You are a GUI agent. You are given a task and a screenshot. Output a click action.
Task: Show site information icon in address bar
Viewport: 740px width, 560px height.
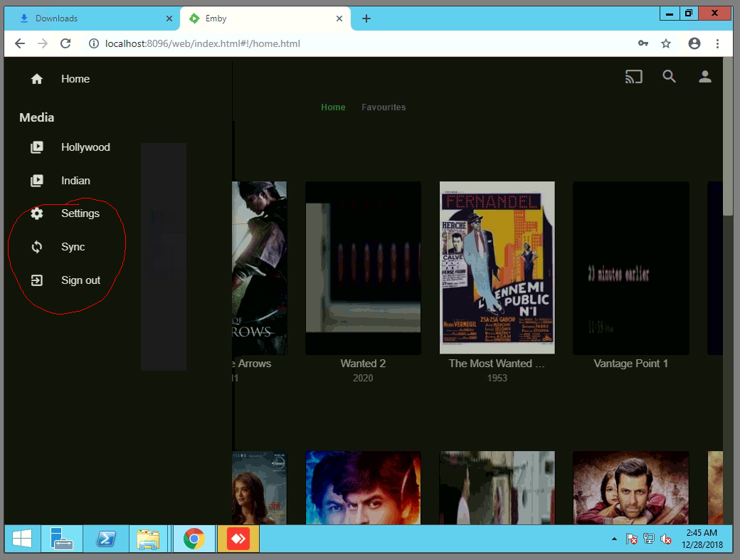94,43
